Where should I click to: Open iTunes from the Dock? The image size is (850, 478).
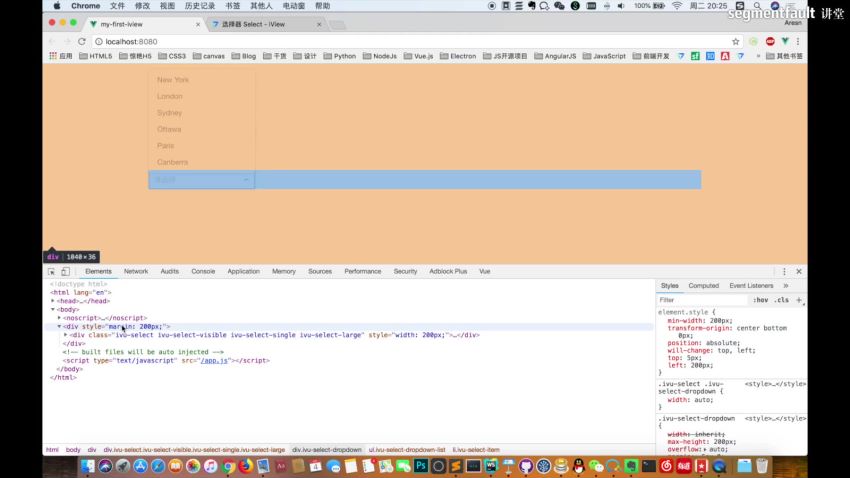point(210,466)
